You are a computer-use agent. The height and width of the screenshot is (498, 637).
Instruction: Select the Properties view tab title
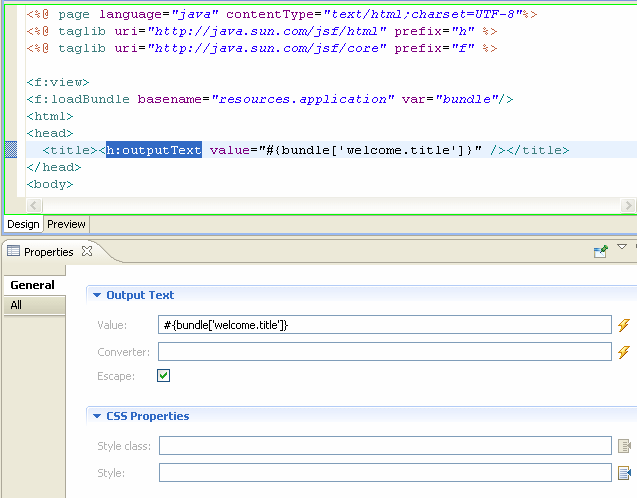pos(49,252)
